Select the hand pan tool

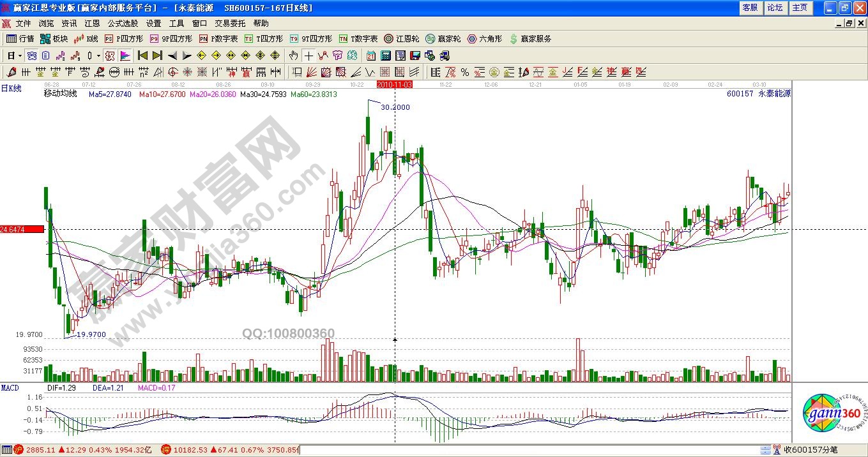[293, 56]
